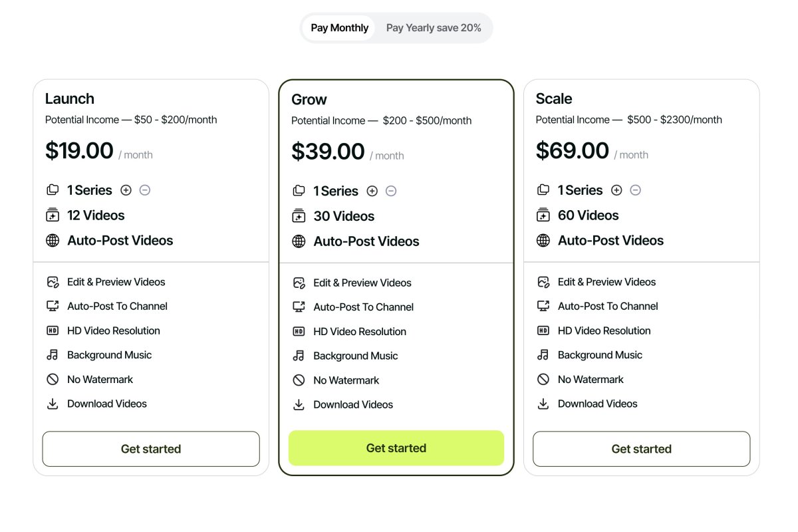Screen dimensions: 798x532
Task: Select Pay Yearly save 20% option
Action: [x=434, y=28]
